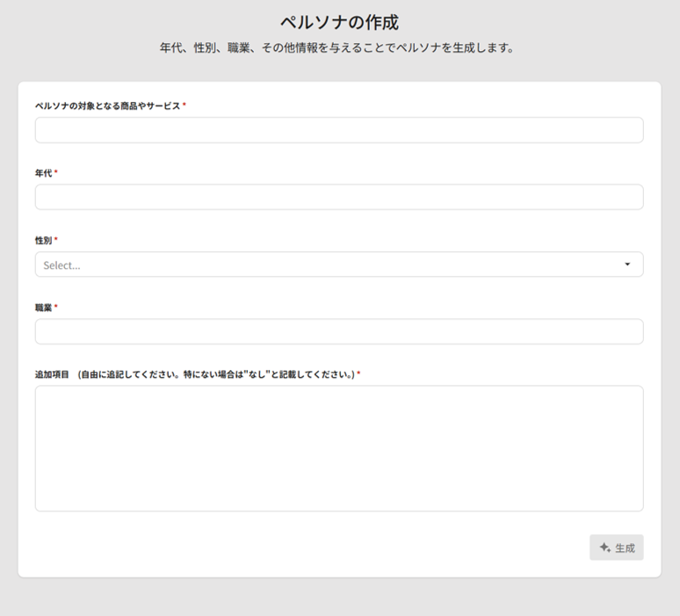The image size is (680, 616).
Task: Click the red asterisk after the 追加項目 label
Action: point(358,374)
